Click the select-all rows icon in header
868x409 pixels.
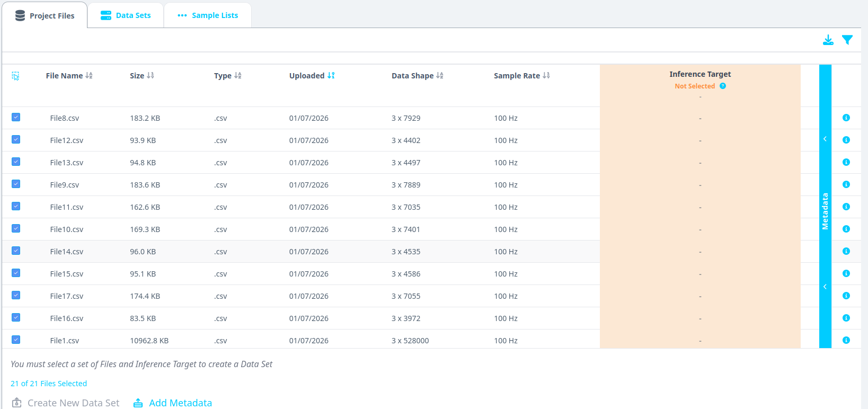16,76
